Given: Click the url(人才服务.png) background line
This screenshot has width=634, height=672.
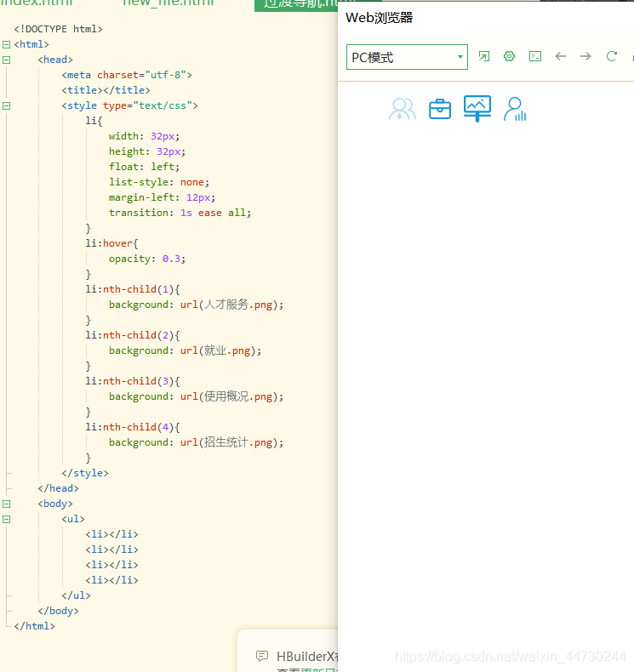Looking at the screenshot, I should pos(196,305).
